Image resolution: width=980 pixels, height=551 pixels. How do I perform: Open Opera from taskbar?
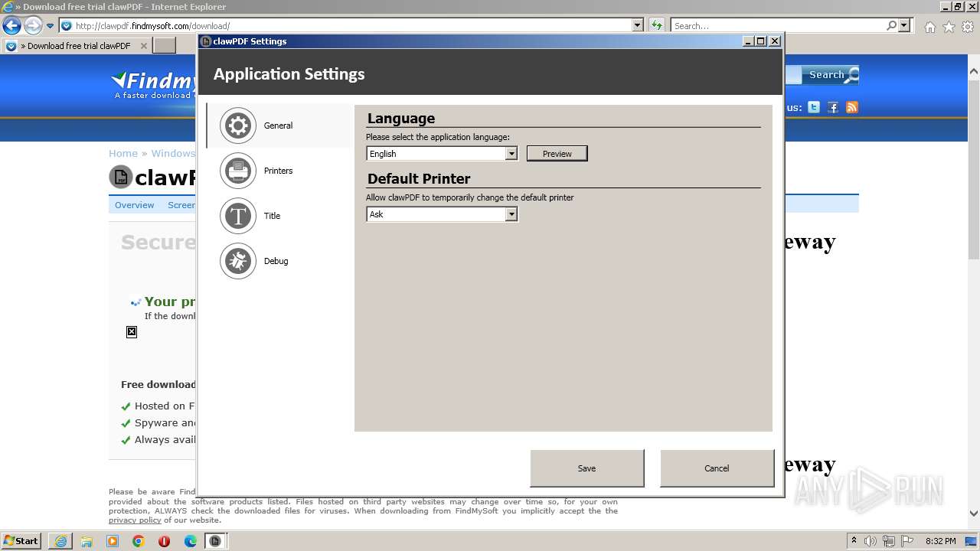click(x=165, y=541)
